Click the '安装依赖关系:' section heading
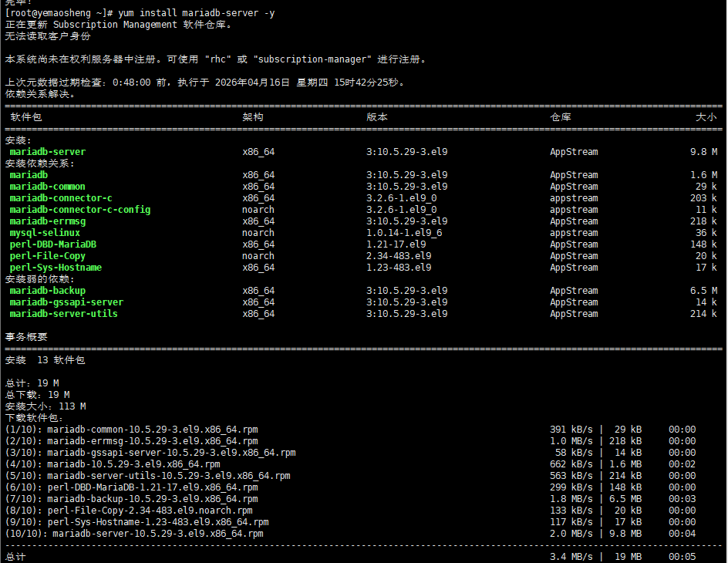The width and height of the screenshot is (728, 563). click(39, 164)
